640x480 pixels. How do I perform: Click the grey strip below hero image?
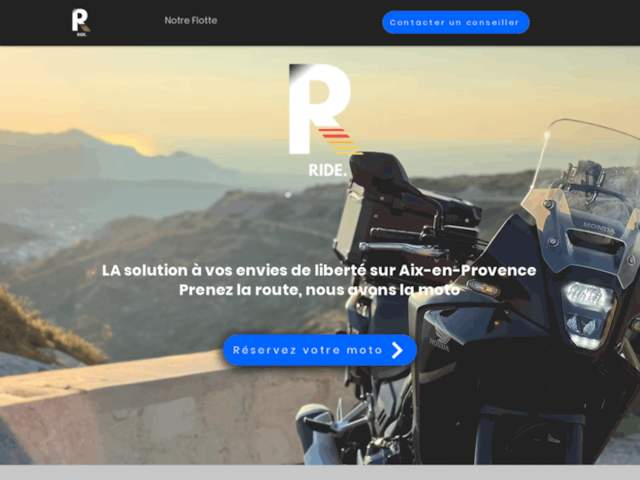point(320,473)
